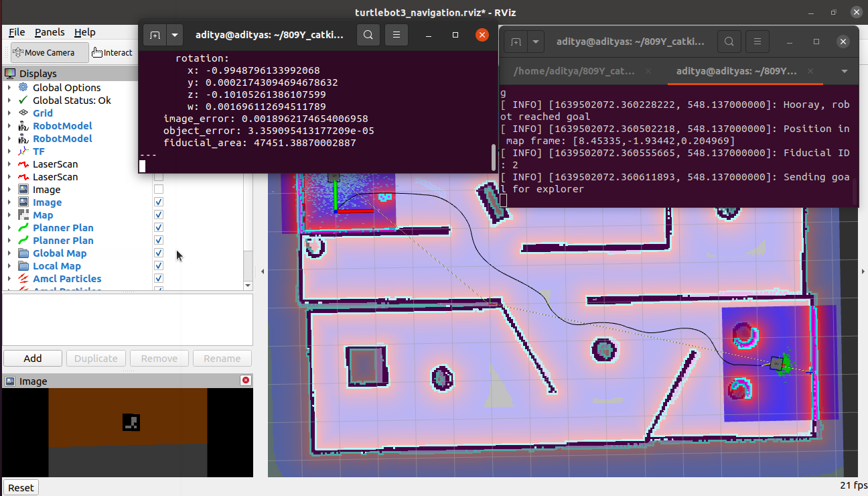Click the Global Map folder icon
The image size is (868, 496).
coord(23,253)
